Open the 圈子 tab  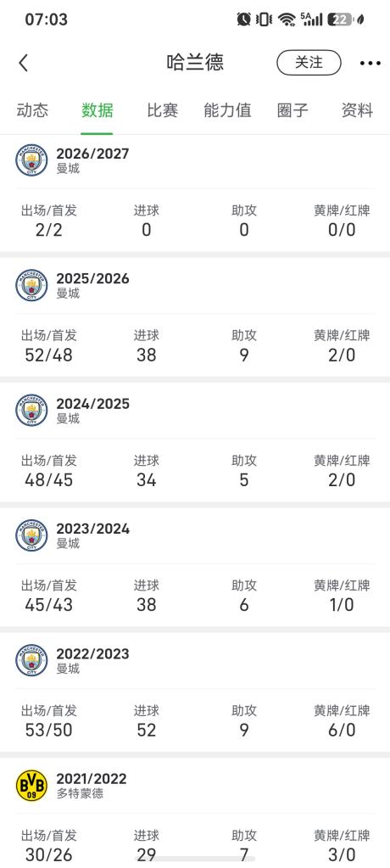tap(292, 110)
